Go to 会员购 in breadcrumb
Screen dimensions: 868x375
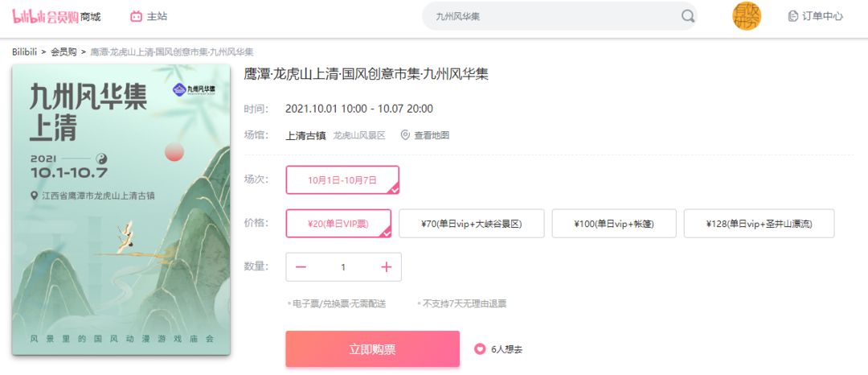tap(63, 52)
